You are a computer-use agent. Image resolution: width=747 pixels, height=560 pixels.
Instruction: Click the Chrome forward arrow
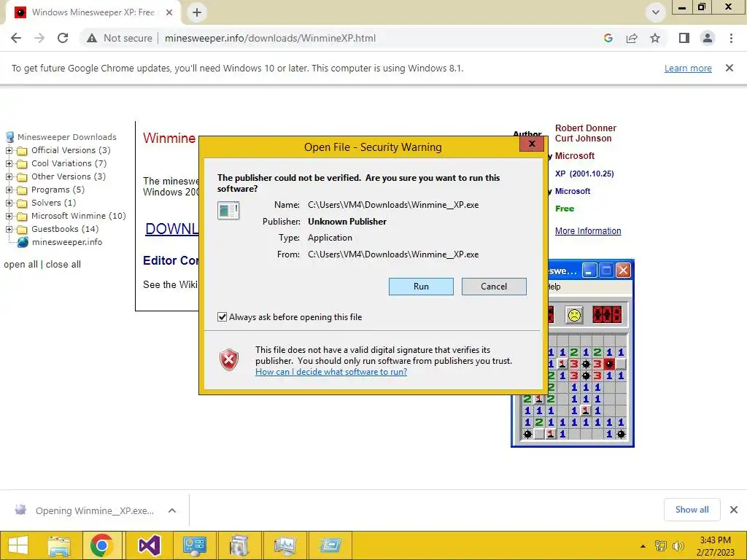39,38
